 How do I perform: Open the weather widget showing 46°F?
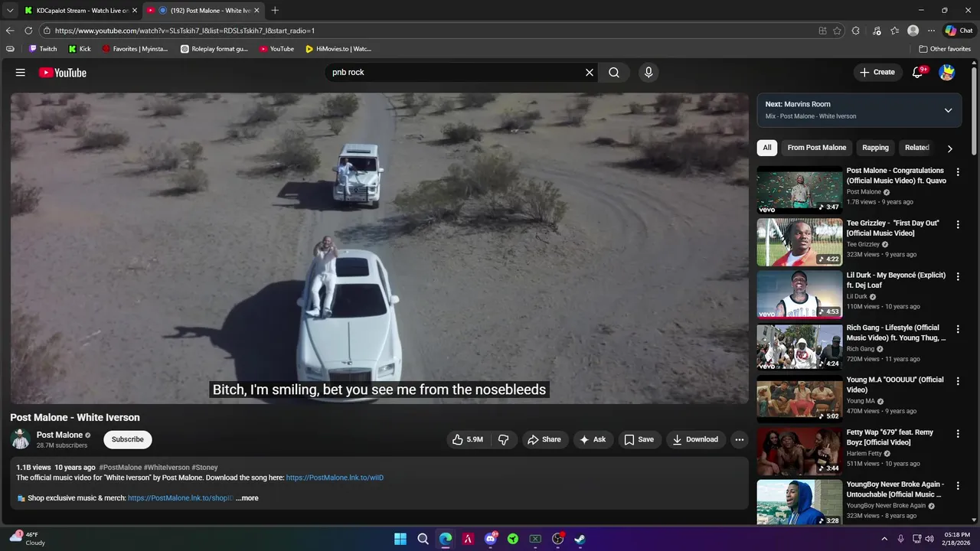coord(28,539)
